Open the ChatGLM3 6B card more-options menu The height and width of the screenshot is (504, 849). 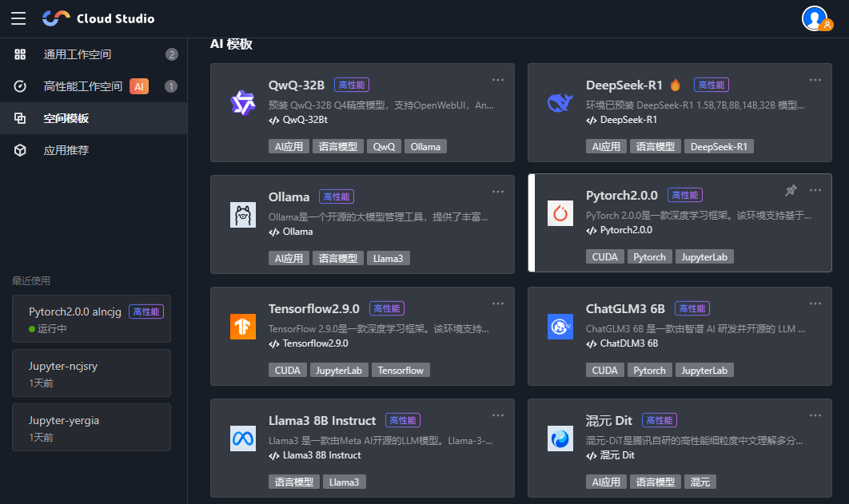click(815, 304)
